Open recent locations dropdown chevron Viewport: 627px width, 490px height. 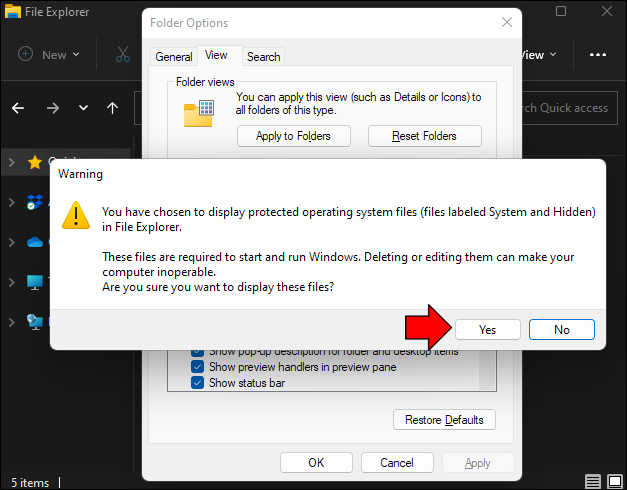tap(83, 108)
